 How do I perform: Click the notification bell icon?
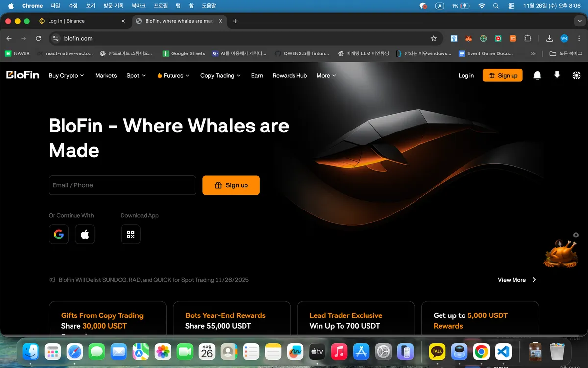(x=537, y=75)
